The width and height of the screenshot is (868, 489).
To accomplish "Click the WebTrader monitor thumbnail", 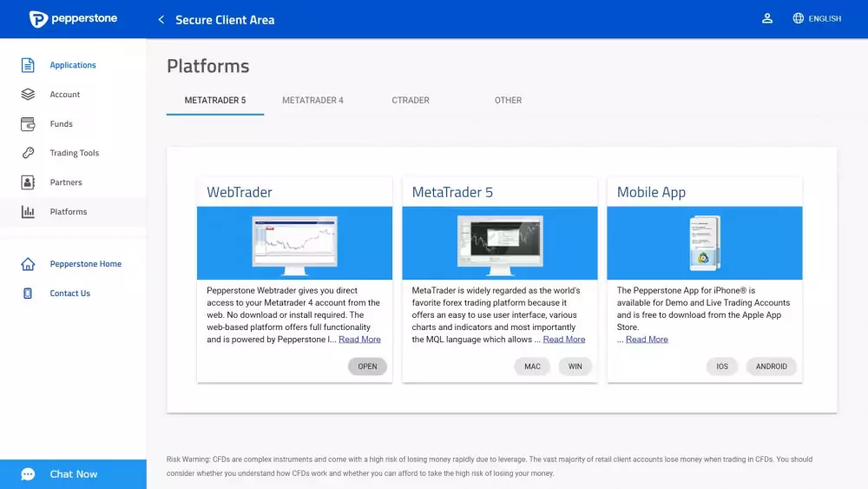I will click(294, 245).
